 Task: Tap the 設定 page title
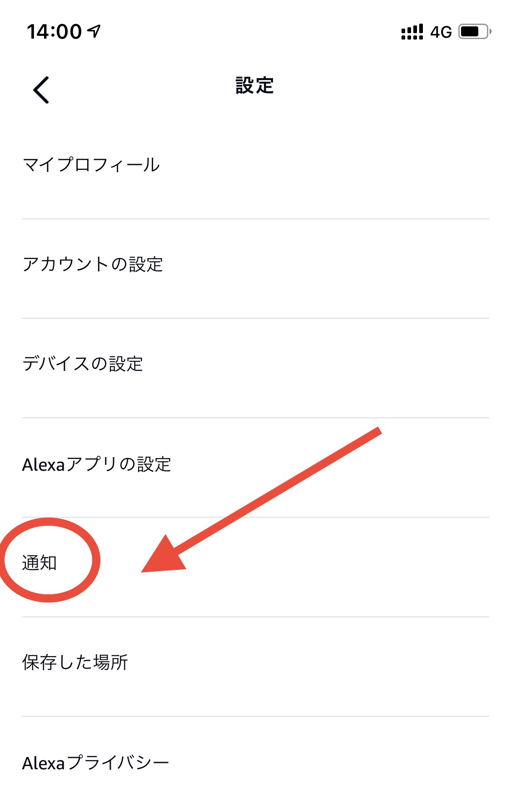255,85
